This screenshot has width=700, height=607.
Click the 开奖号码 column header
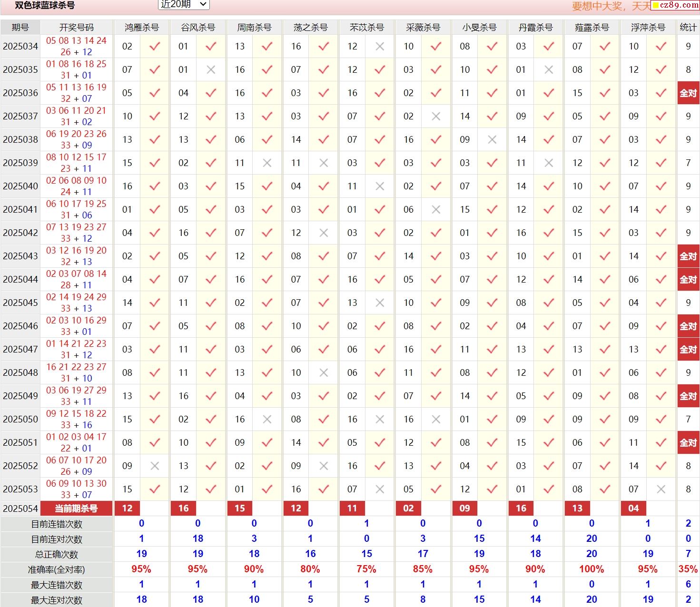tap(77, 27)
